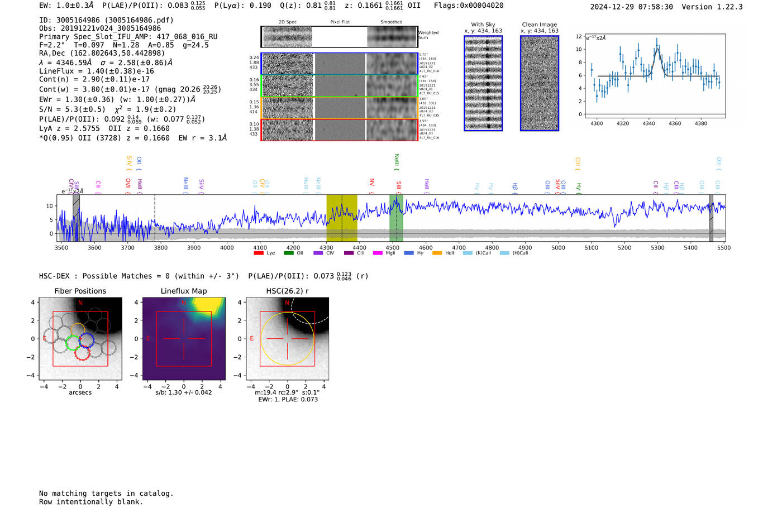
Task: Open the Clean Image cutout
Action: tap(540, 83)
